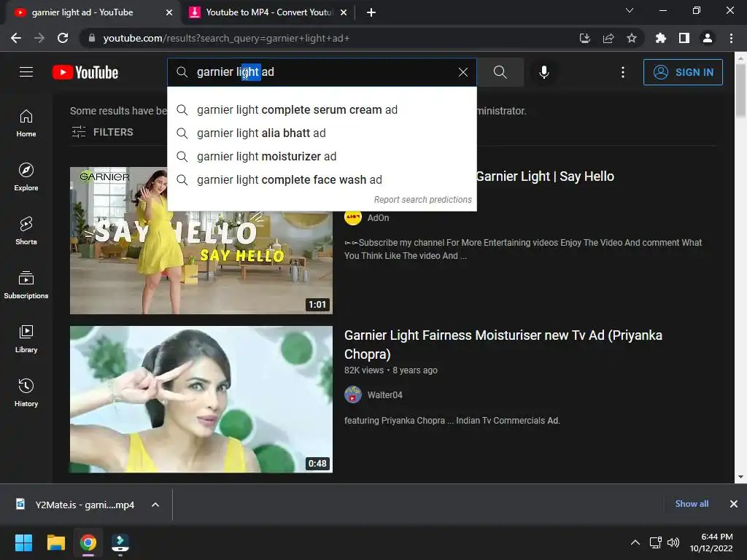
Task: Visit the AdOn channel
Action: (x=379, y=217)
